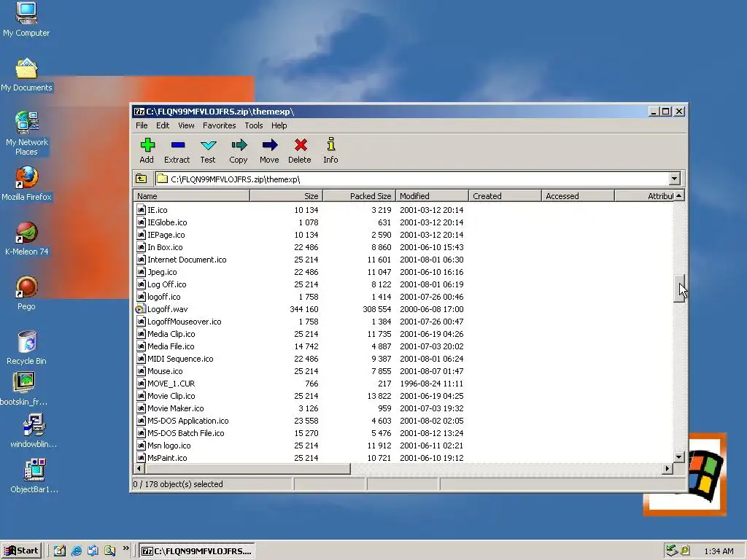The height and width of the screenshot is (560, 747).
Task: Sort by the Created column header
Action: 505,195
